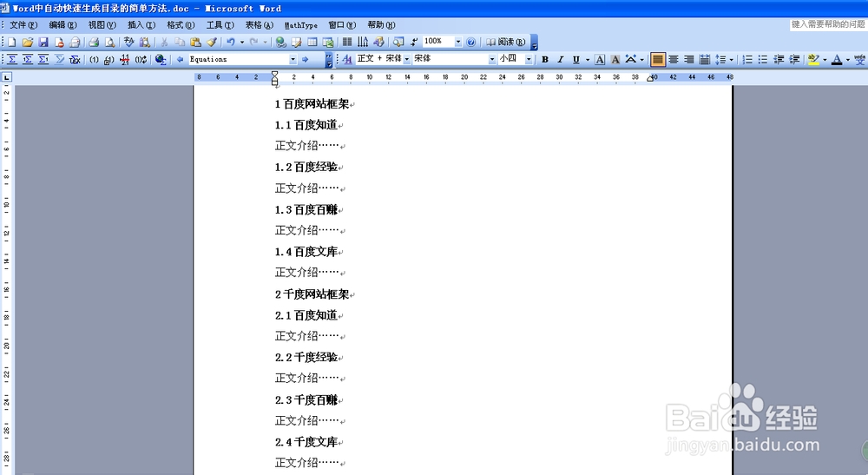Open the zoom 100% dropdown
868x475 pixels.
click(x=457, y=42)
